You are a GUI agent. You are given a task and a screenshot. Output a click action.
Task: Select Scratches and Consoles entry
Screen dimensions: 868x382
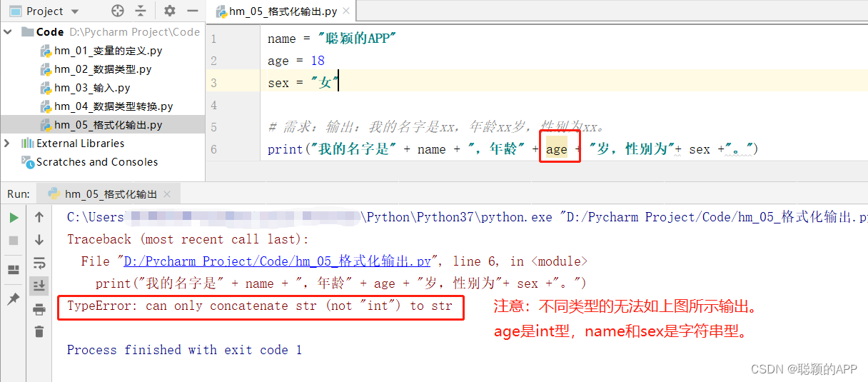point(97,162)
